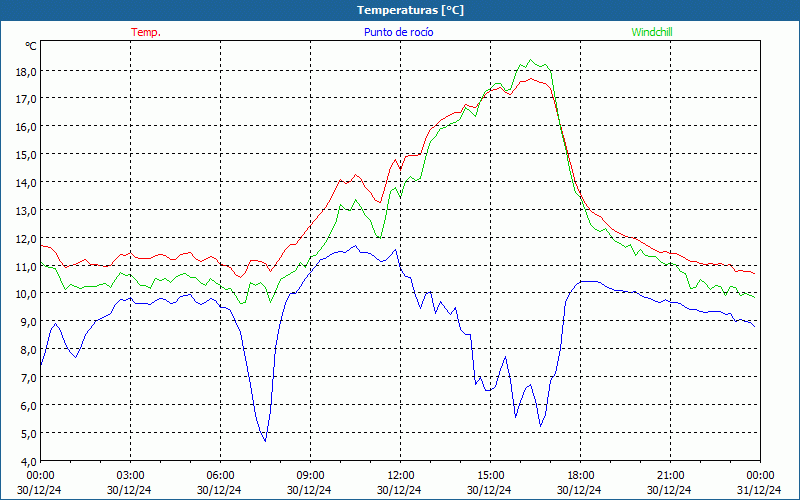The image size is (800, 500).
Task: Click the 10,0 y-axis value
Action: (x=26, y=295)
